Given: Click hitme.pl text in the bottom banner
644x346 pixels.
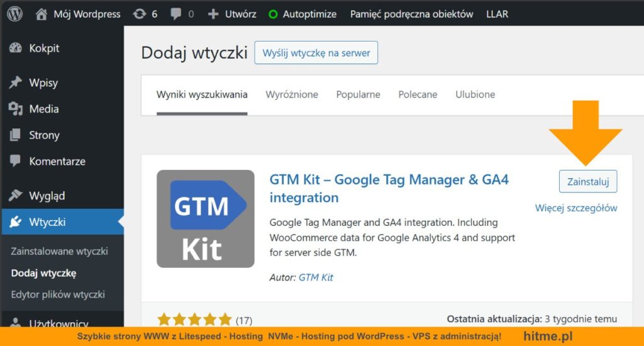Looking at the screenshot, I should pyautogui.click(x=548, y=336).
